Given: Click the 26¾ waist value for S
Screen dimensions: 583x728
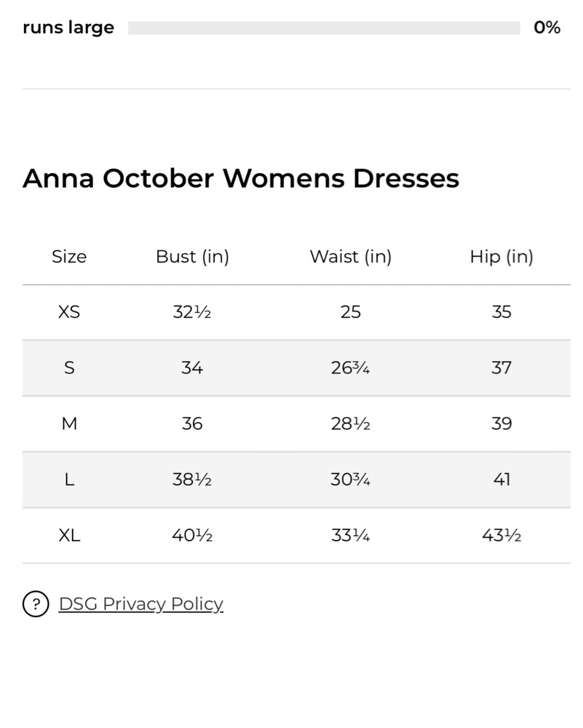Looking at the screenshot, I should 350,368.
